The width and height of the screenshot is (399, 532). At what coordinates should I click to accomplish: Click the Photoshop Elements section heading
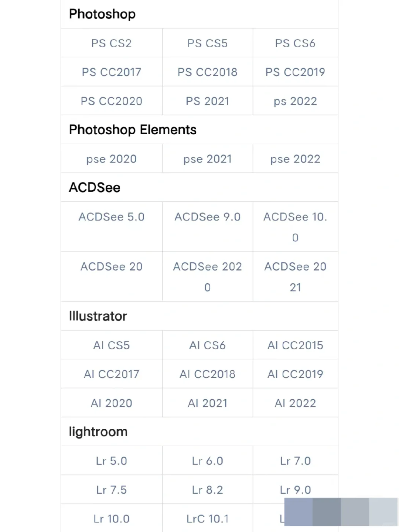(x=133, y=130)
